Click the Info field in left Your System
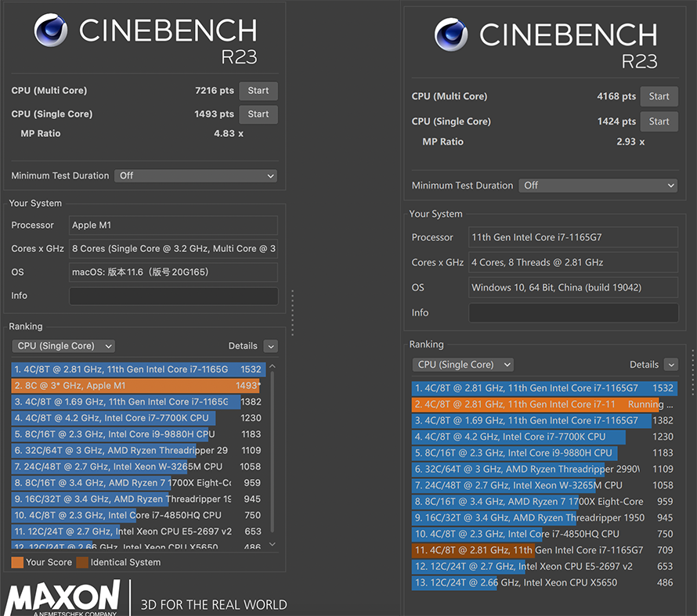This screenshot has height=616, width=697. (173, 296)
